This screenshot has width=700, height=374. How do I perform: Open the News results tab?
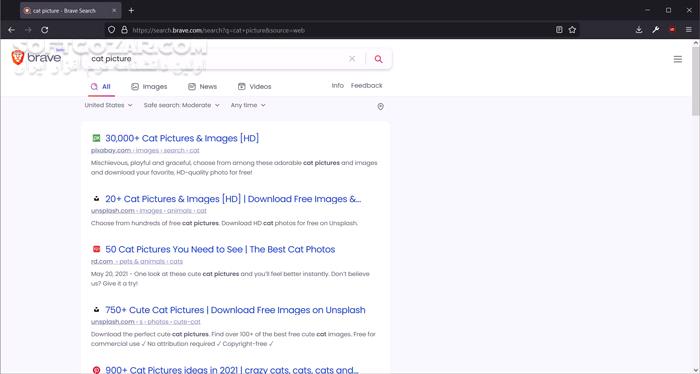pyautogui.click(x=202, y=87)
